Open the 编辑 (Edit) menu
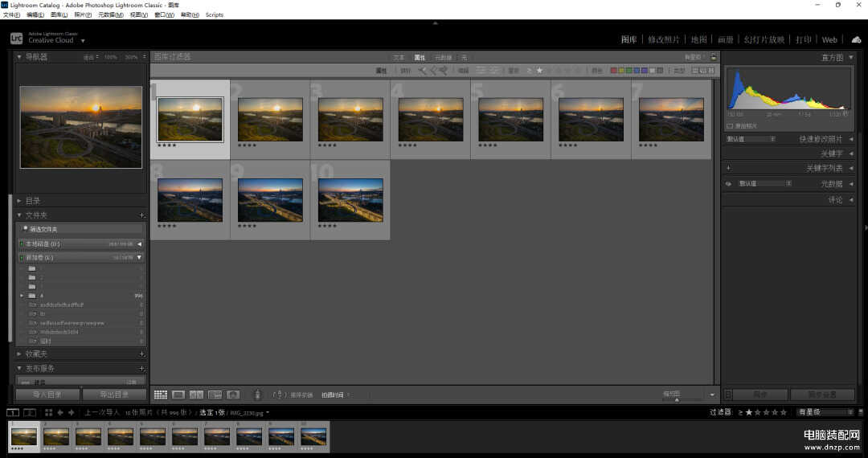This screenshot has width=868, height=458. tap(35, 14)
